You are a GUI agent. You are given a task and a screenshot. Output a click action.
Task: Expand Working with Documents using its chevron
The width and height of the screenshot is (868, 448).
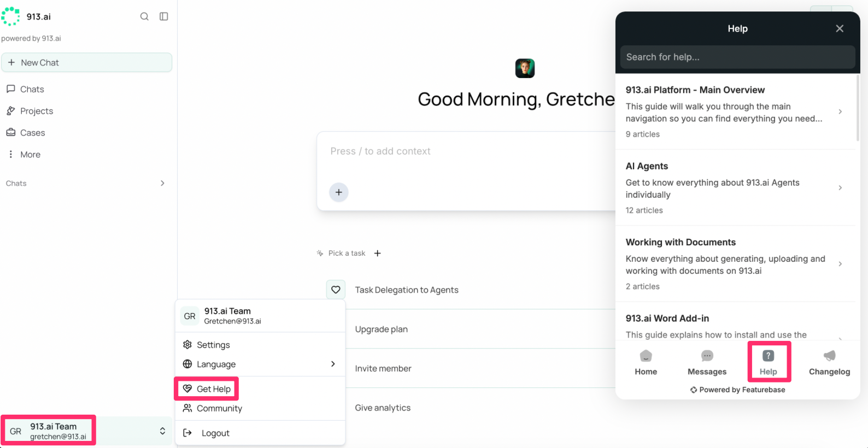click(x=840, y=264)
